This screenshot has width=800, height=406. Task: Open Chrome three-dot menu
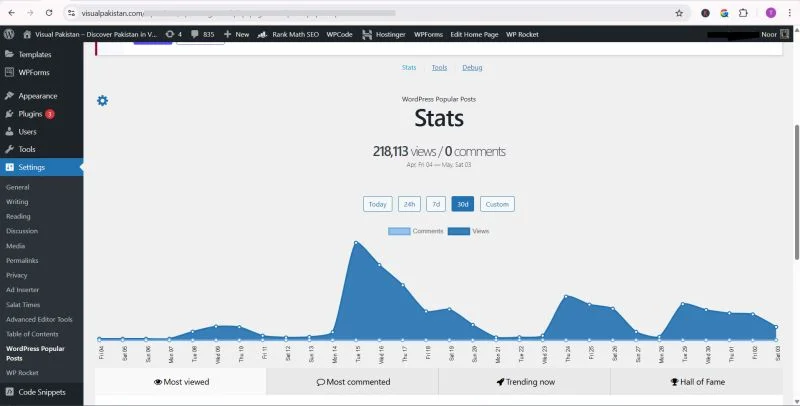[789, 13]
